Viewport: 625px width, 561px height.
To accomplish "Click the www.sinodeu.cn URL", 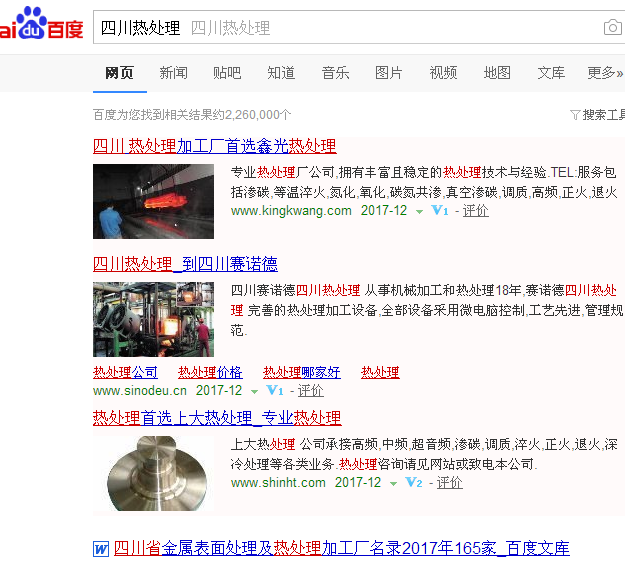I will 140,390.
